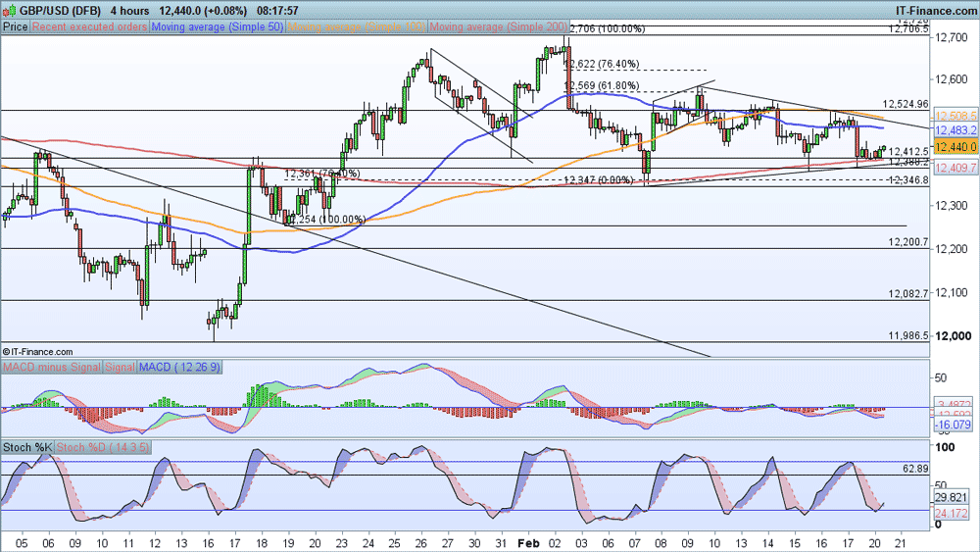The width and height of the screenshot is (980, 552).
Task: Click the 27 date label on time axis
Action: click(x=448, y=543)
